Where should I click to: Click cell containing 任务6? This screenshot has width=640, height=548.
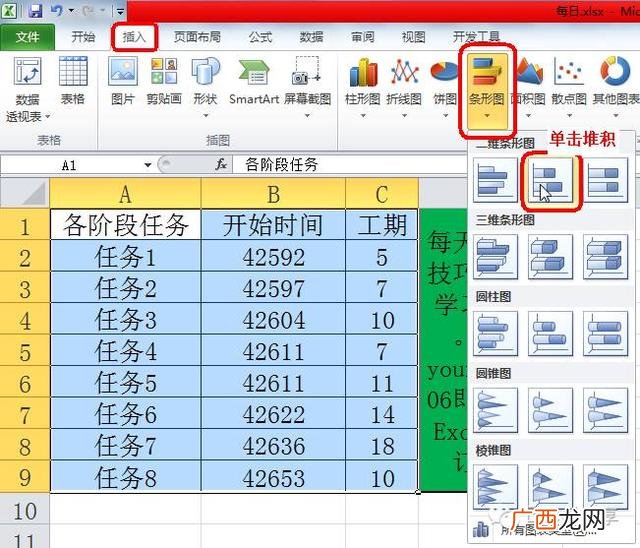[x=125, y=414]
